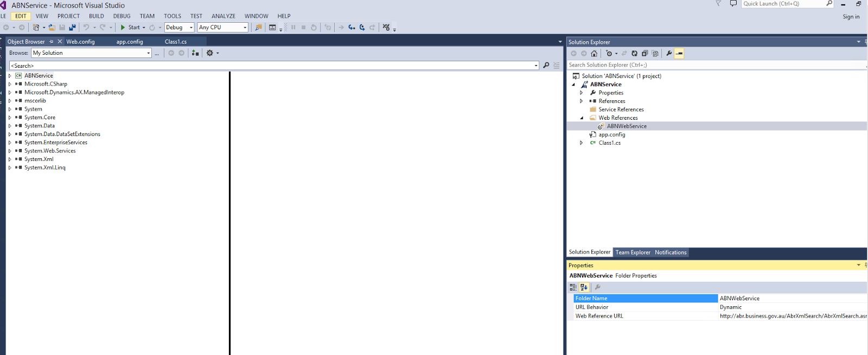Image resolution: width=868 pixels, height=355 pixels.
Task: Click the Properties wrench in Solution Explorer toolbar
Action: [x=669, y=54]
